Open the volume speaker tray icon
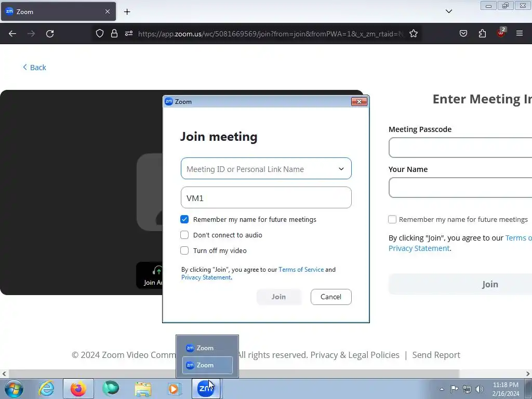 [x=480, y=389]
